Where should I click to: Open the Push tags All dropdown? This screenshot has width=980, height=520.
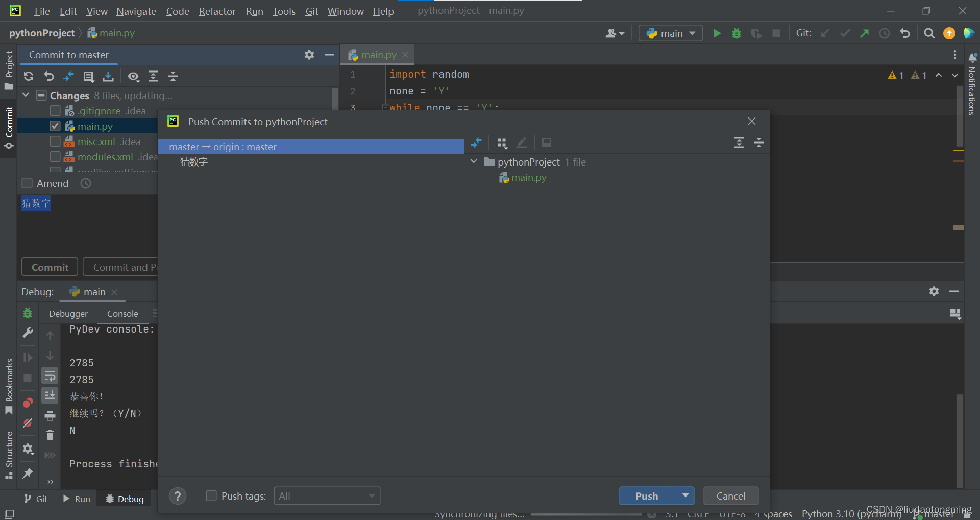(327, 496)
